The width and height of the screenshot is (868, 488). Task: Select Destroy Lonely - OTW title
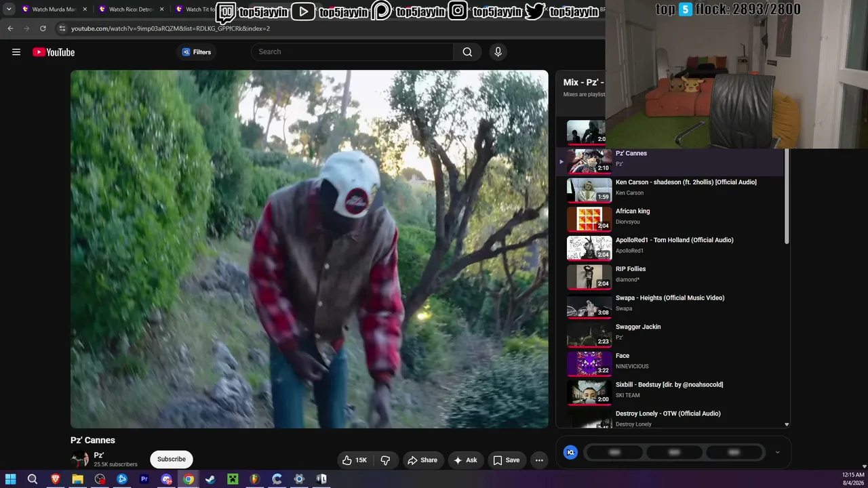click(668, 413)
